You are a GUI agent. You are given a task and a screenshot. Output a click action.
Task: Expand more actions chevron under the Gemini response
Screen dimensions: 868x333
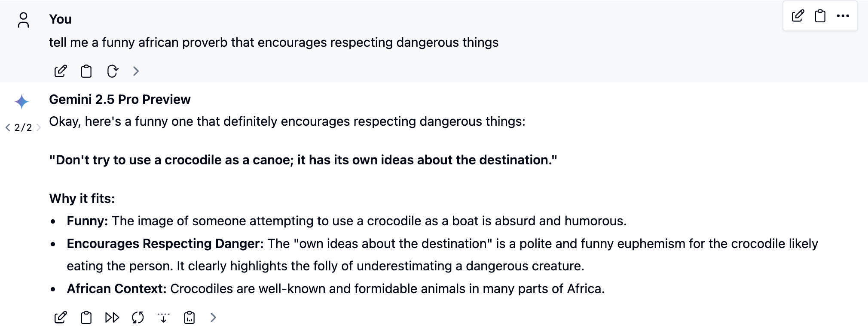click(x=214, y=318)
